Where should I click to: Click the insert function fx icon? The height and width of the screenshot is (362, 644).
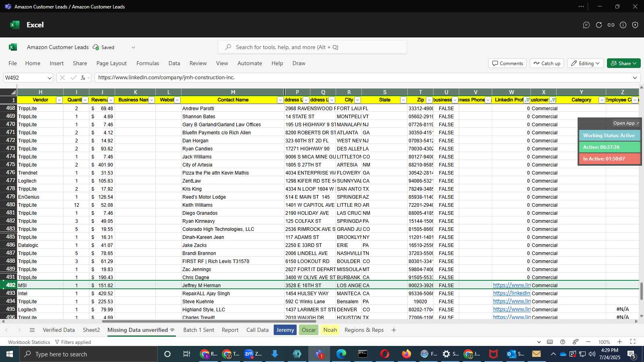point(83,78)
